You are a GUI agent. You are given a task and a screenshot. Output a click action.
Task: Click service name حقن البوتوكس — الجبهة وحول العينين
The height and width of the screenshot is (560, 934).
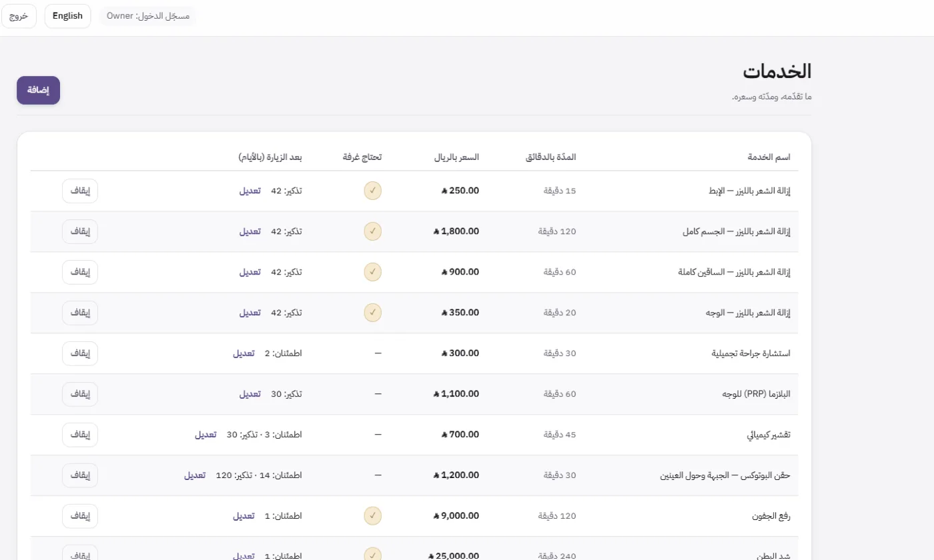725,475
